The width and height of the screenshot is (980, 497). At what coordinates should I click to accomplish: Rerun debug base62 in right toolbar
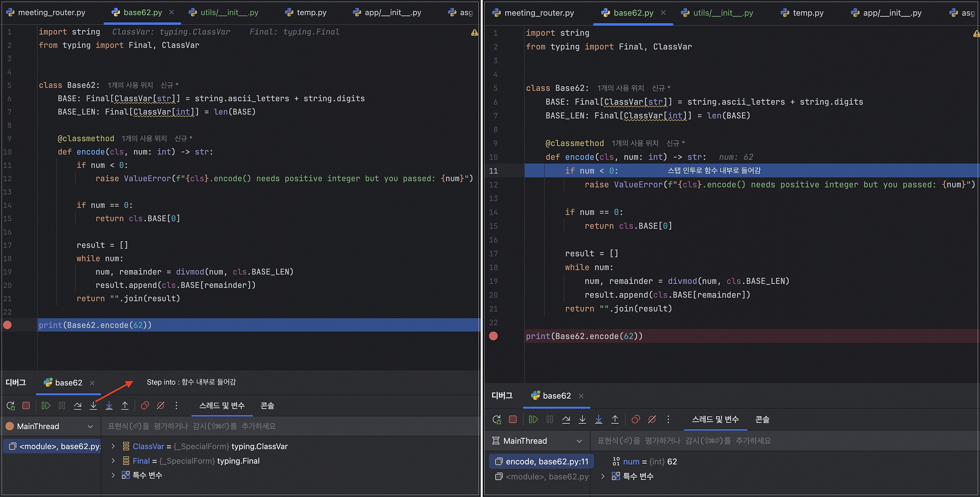pos(497,419)
